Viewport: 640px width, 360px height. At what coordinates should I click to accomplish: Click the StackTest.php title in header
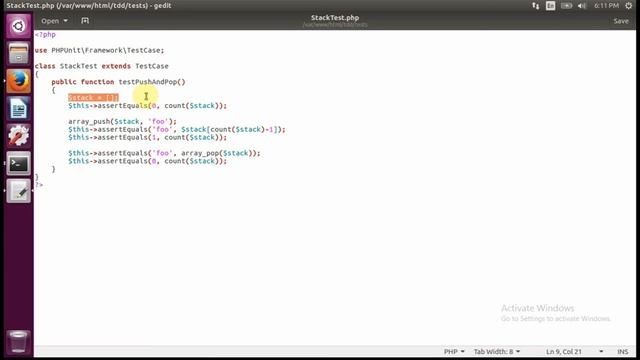coord(335,18)
